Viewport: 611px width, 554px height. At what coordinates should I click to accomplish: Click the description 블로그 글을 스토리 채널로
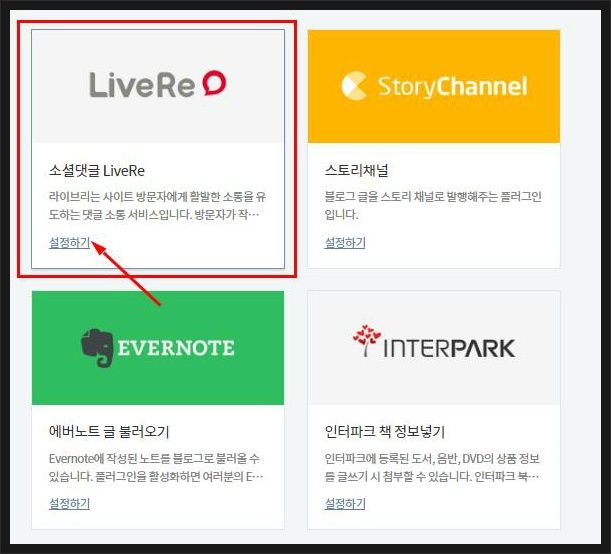click(433, 205)
